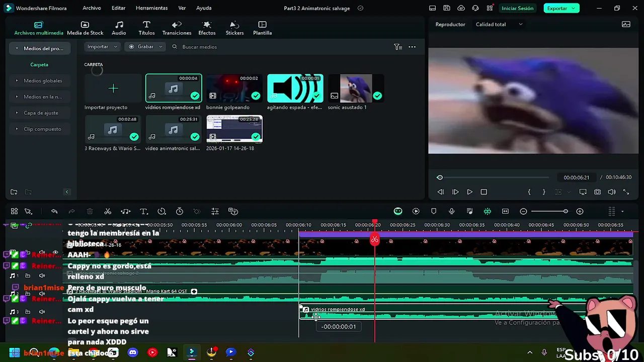
Task: Open the Herramientas menu
Action: (151, 8)
